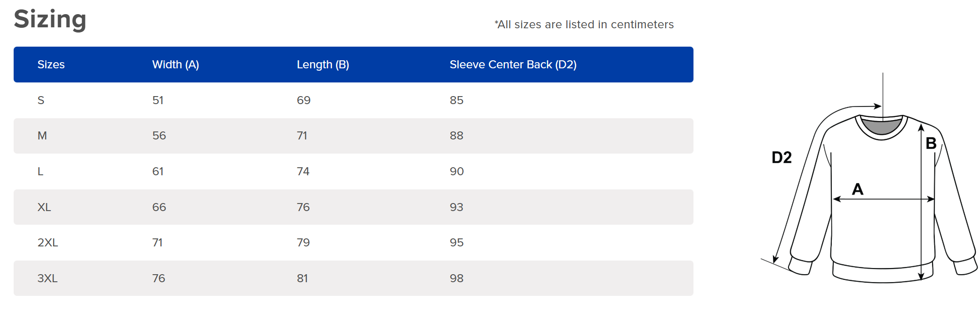Screen dimensions: 980x310
Task: Click the Sizing heading
Action: click(x=50, y=20)
